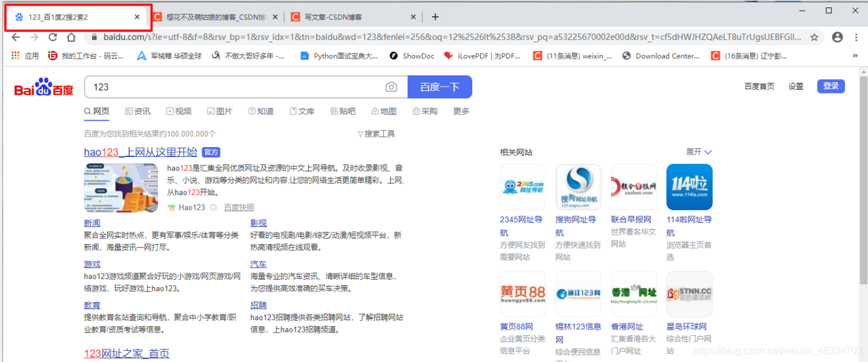Select the 资讯 search tab
The height and width of the screenshot is (362, 868).
click(138, 111)
